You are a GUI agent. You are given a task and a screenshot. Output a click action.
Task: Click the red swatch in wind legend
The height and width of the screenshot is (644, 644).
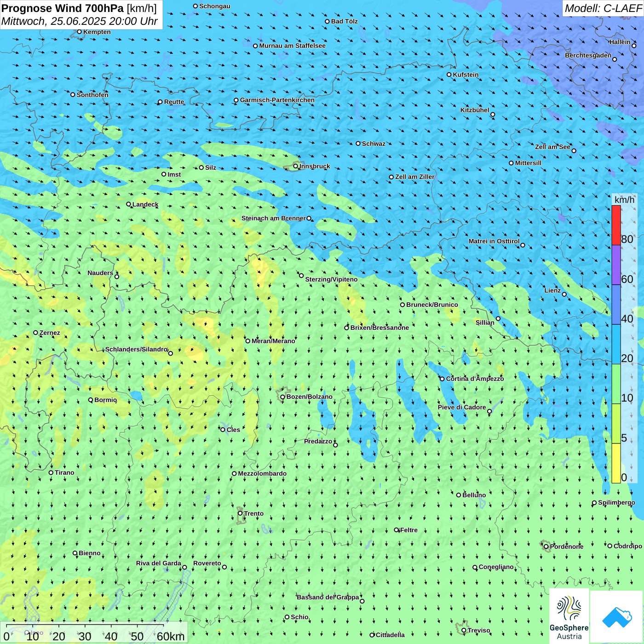[x=616, y=225]
